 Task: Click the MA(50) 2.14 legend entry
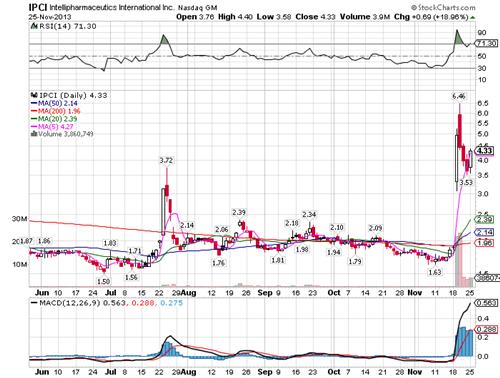(54, 103)
